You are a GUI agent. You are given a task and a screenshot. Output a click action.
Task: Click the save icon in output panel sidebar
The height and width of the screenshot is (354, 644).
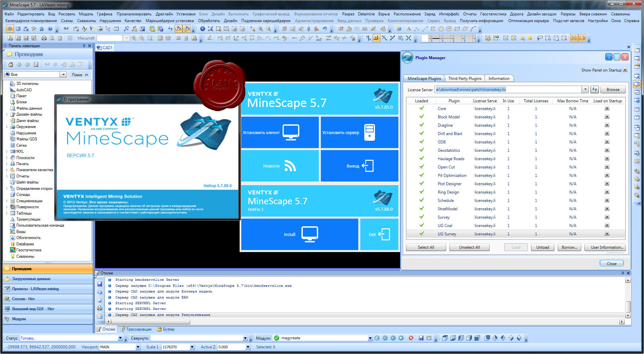[100, 284]
